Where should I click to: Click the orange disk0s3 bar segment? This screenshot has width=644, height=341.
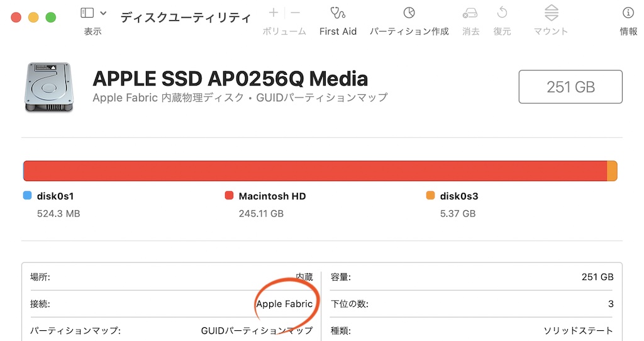(612, 171)
